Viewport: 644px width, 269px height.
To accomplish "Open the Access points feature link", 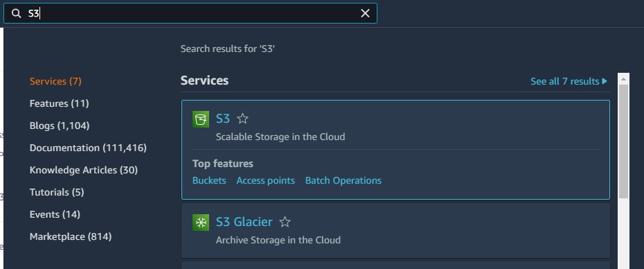I will click(265, 180).
